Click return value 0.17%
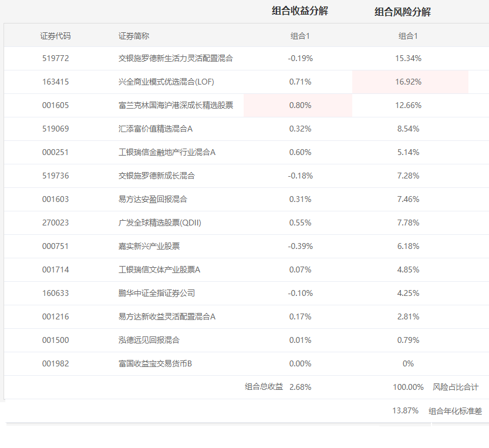 (301, 316)
